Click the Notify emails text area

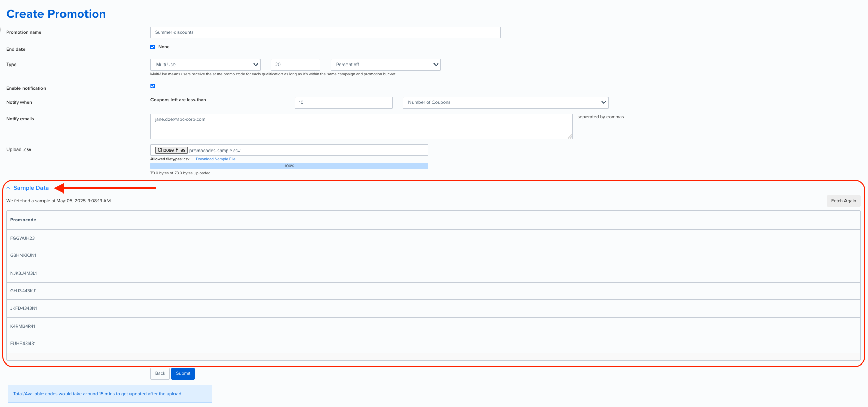361,126
